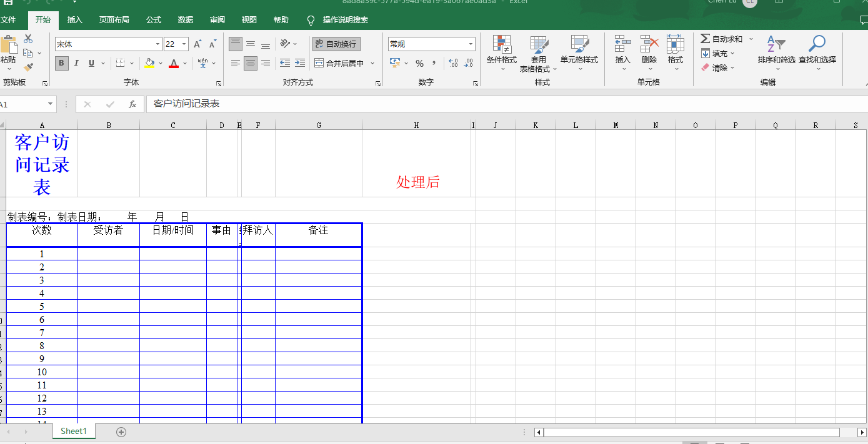This screenshot has width=868, height=444.
Task: Click the 清除 button
Action: [x=717, y=67]
